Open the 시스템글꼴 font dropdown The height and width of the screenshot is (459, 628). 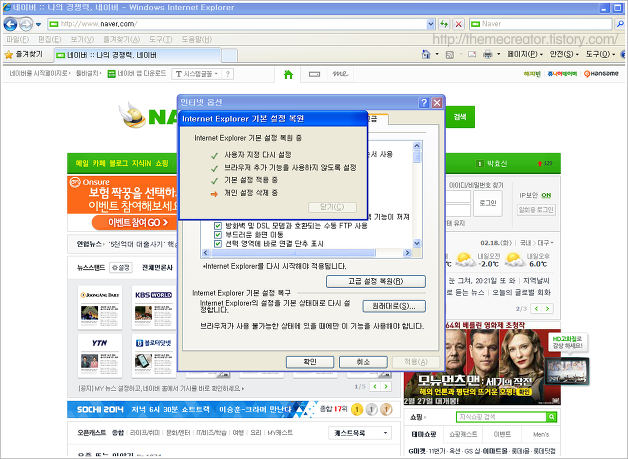click(196, 74)
